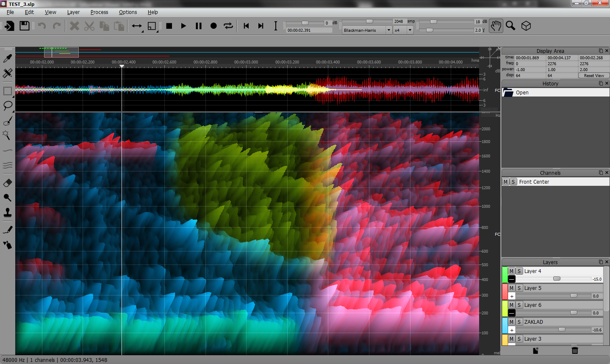Click the Undo arrow in toolbar
The width and height of the screenshot is (610, 364).
click(x=42, y=26)
